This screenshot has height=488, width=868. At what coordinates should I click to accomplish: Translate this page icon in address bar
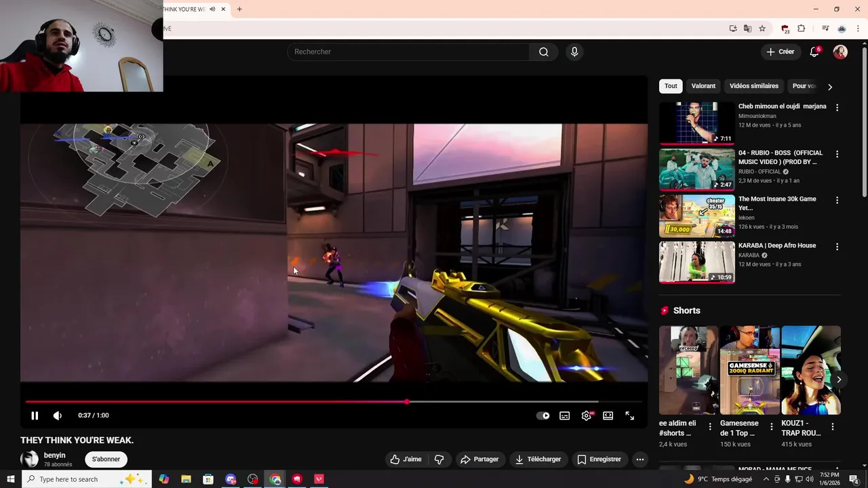747,28
